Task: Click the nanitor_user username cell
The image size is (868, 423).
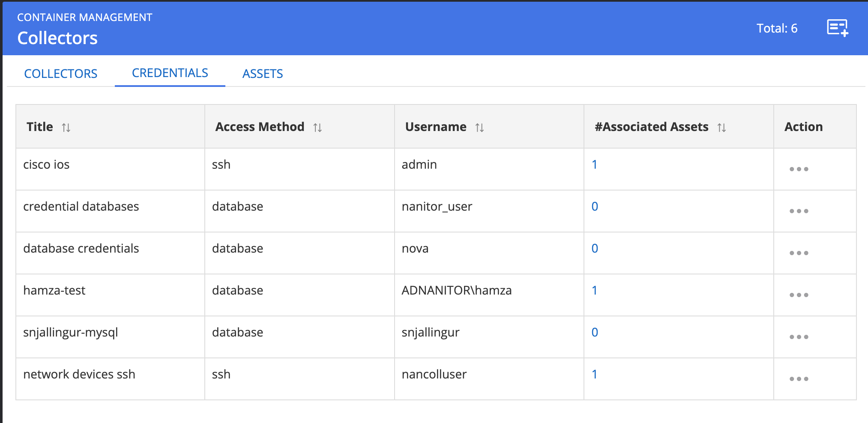Action: [437, 206]
